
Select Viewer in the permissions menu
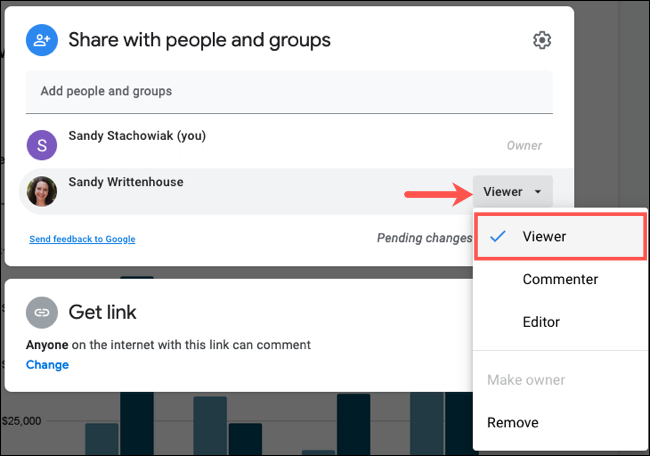544,237
